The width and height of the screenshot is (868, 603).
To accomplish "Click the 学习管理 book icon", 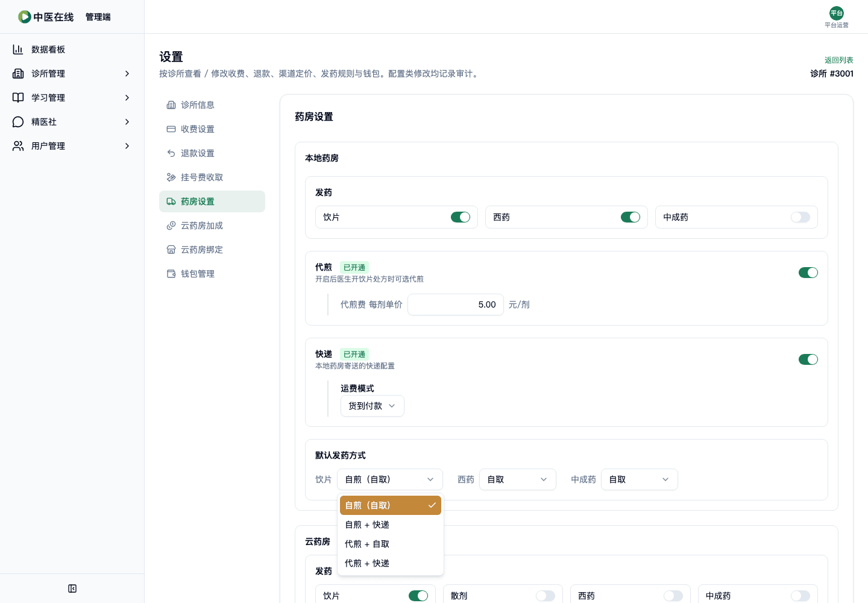I will click(18, 98).
